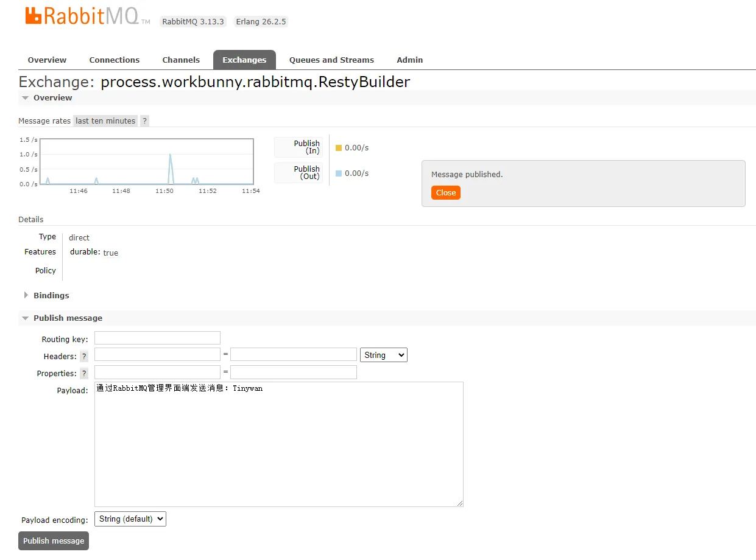This screenshot has height=560, width=756.
Task: Click the 'Message published.' text
Action: pos(467,174)
